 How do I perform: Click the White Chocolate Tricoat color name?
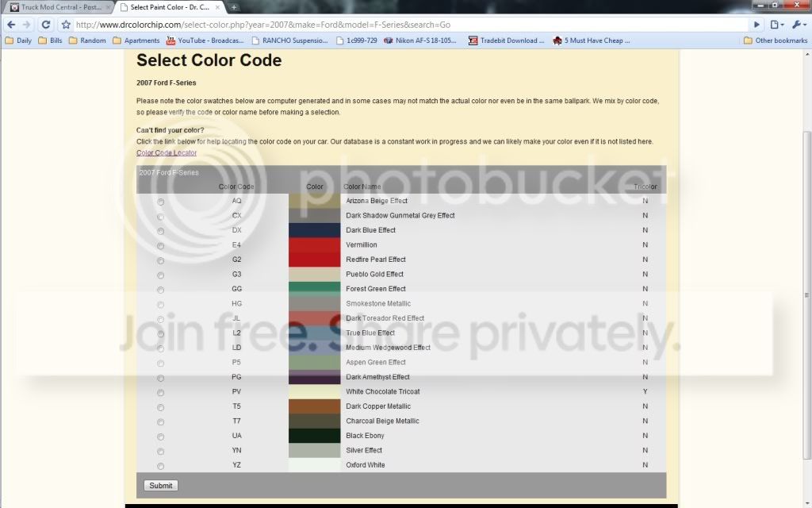[x=383, y=392]
